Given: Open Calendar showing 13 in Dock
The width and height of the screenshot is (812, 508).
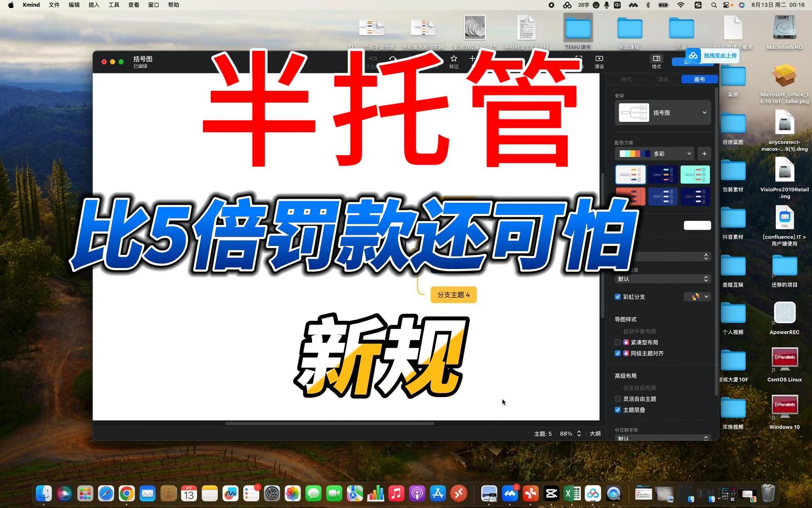Looking at the screenshot, I should [x=189, y=493].
